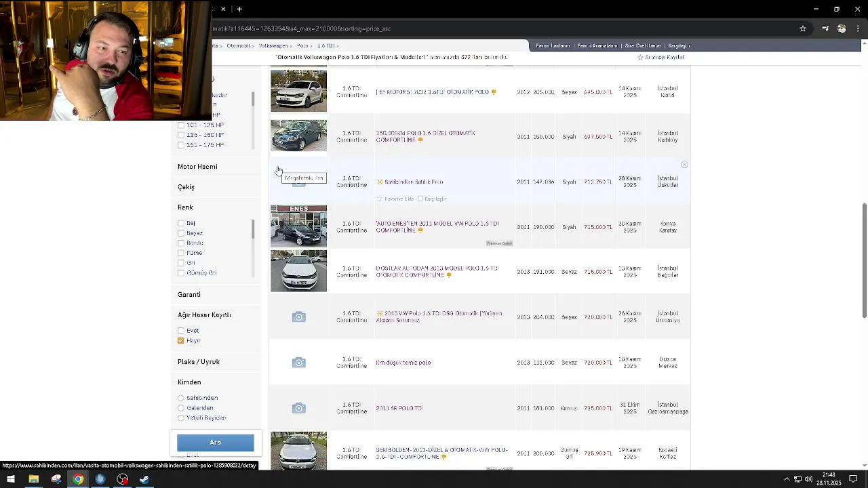Open Steam from taskbar
The height and width of the screenshot is (488, 868).
144,479
